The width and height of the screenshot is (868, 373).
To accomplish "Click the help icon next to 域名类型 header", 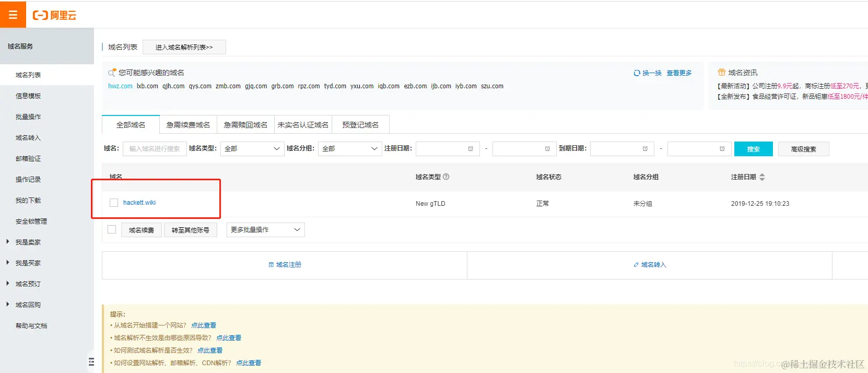I will [x=446, y=177].
